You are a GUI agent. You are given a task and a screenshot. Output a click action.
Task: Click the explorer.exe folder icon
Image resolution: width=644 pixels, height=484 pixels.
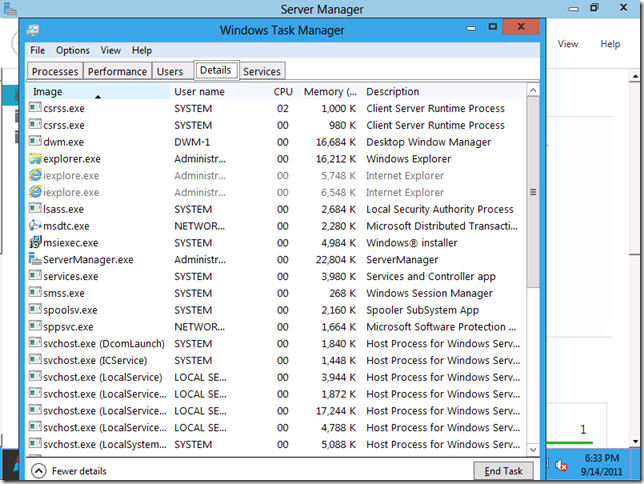(x=35, y=158)
